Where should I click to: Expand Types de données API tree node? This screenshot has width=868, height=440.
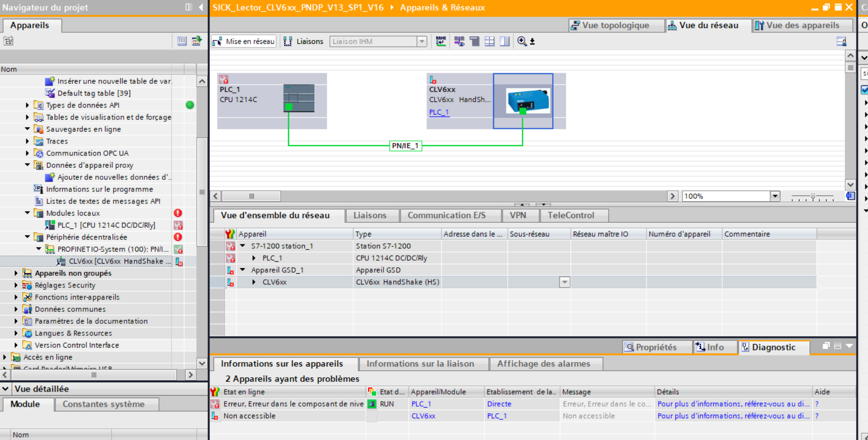click(x=27, y=105)
